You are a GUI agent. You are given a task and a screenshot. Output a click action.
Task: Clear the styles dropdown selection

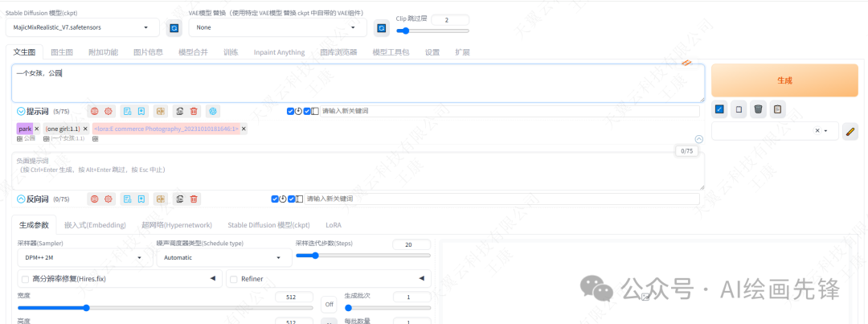point(817,131)
